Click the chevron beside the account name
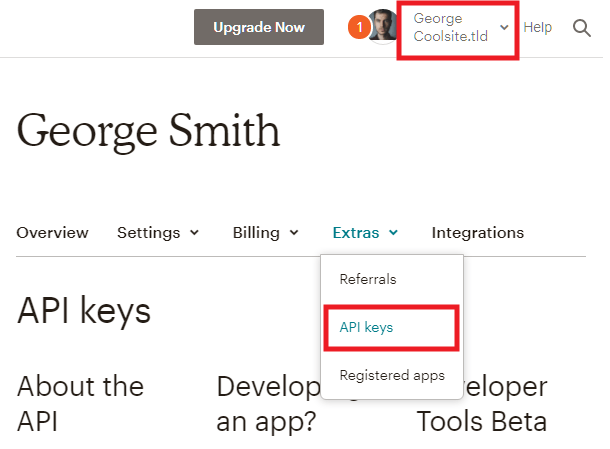Viewport: 610px width, 449px height. coord(504,28)
